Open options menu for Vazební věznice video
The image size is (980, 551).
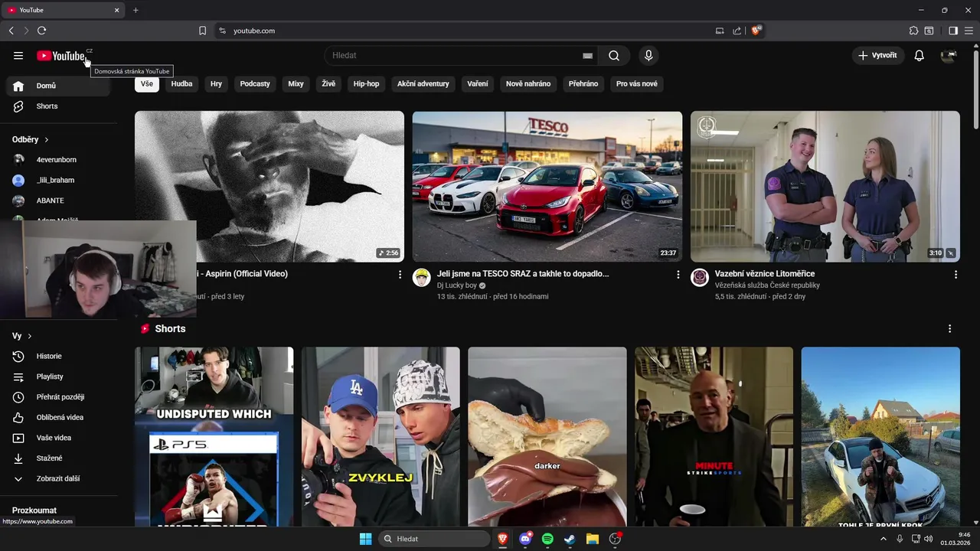point(955,274)
